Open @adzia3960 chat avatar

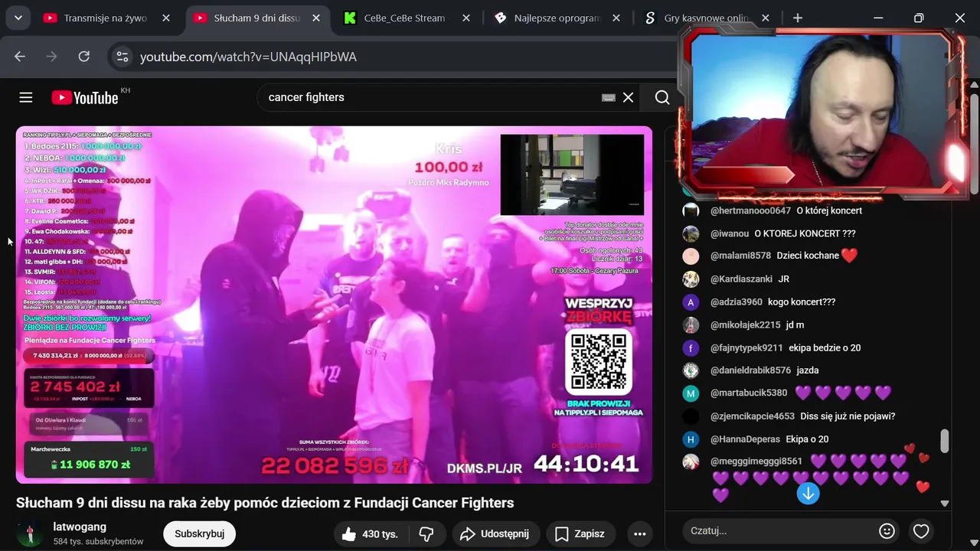(x=691, y=302)
